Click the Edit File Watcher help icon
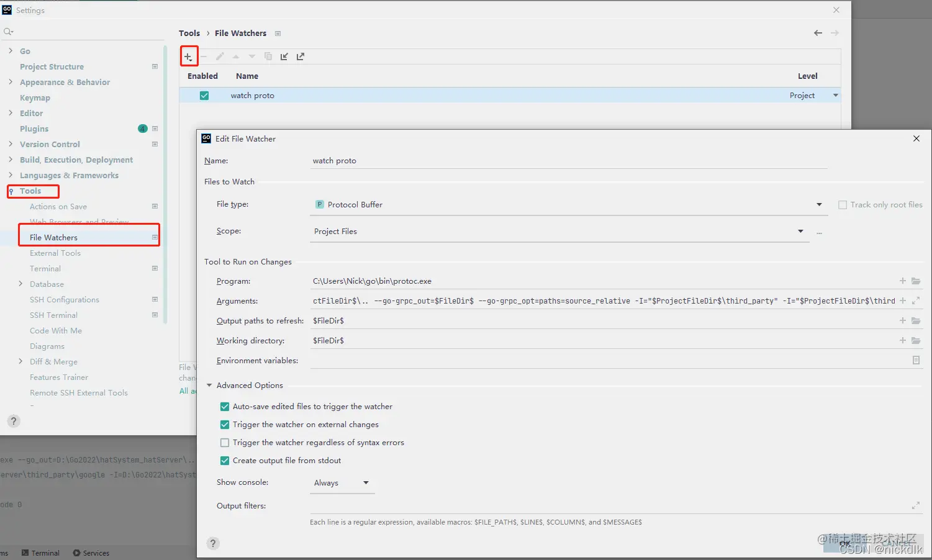Screen dimensions: 932x560 213,543
